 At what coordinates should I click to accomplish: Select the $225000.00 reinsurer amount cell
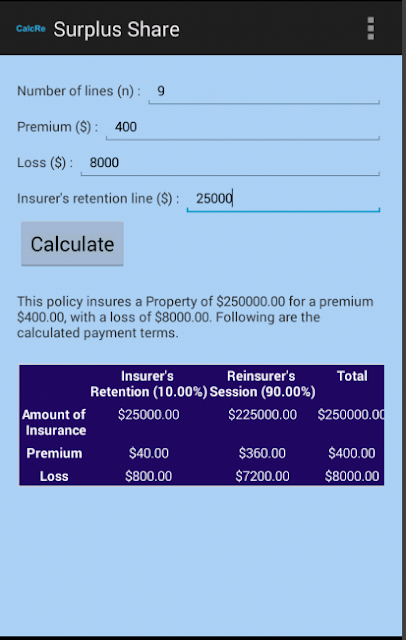tap(262, 415)
